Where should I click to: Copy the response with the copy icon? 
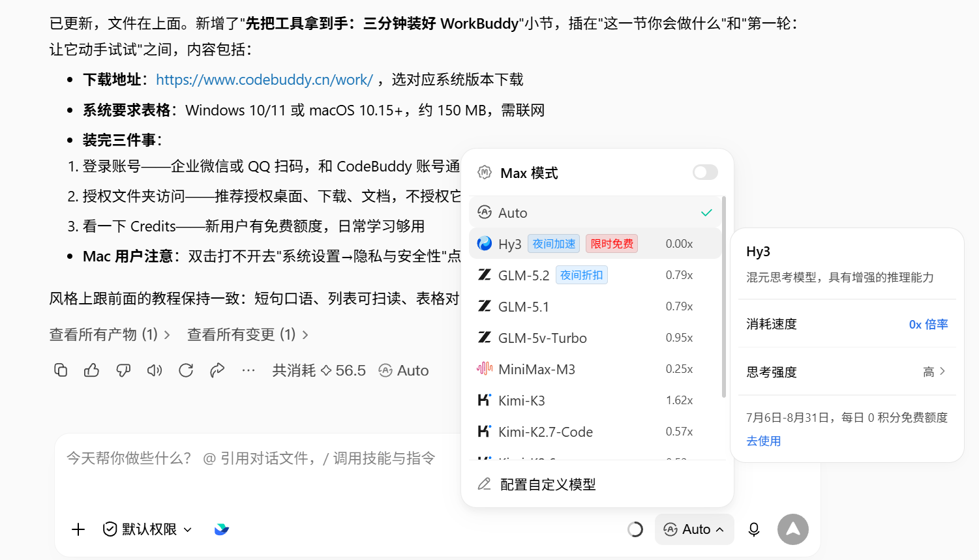[x=61, y=370]
